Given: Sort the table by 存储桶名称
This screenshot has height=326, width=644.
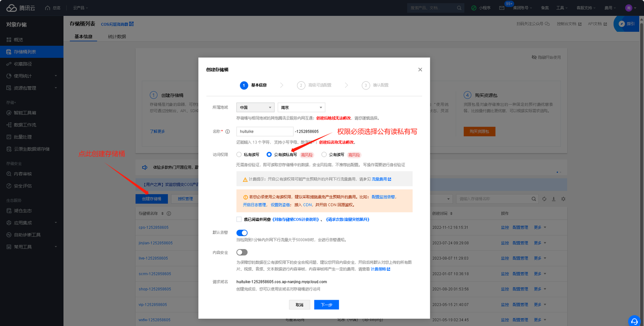Looking at the screenshot, I should click(x=163, y=214).
